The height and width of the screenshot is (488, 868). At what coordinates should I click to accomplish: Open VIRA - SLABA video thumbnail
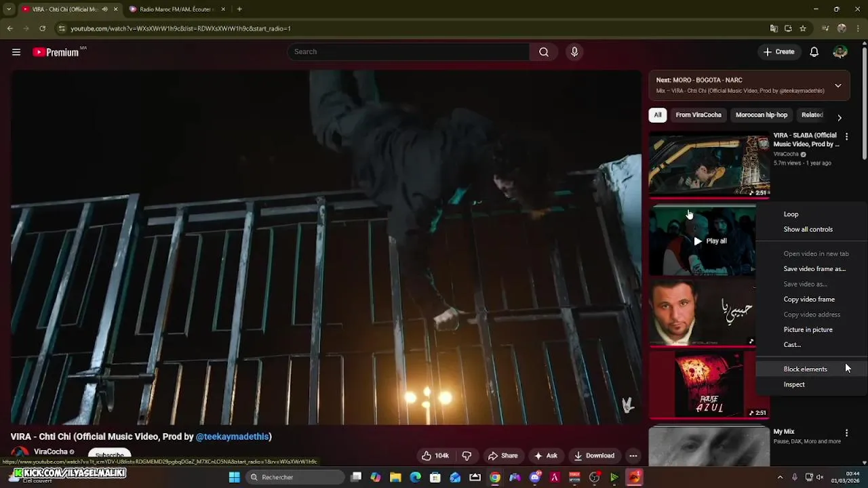(x=709, y=165)
